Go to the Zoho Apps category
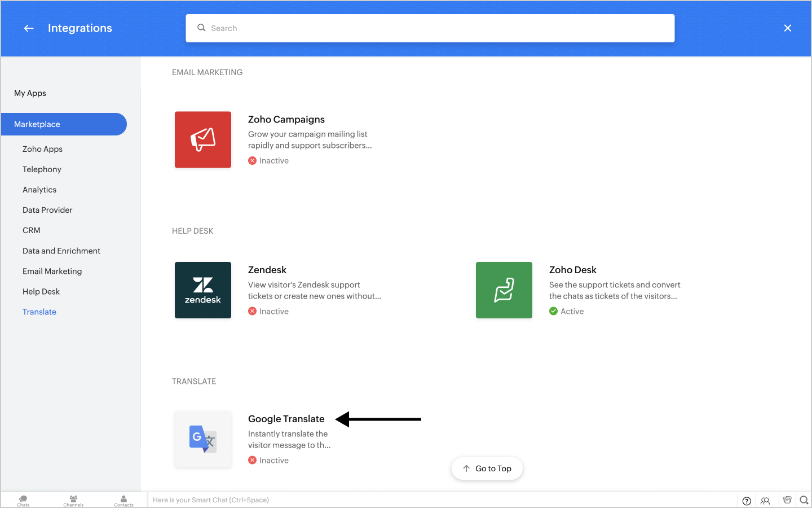 tap(43, 149)
